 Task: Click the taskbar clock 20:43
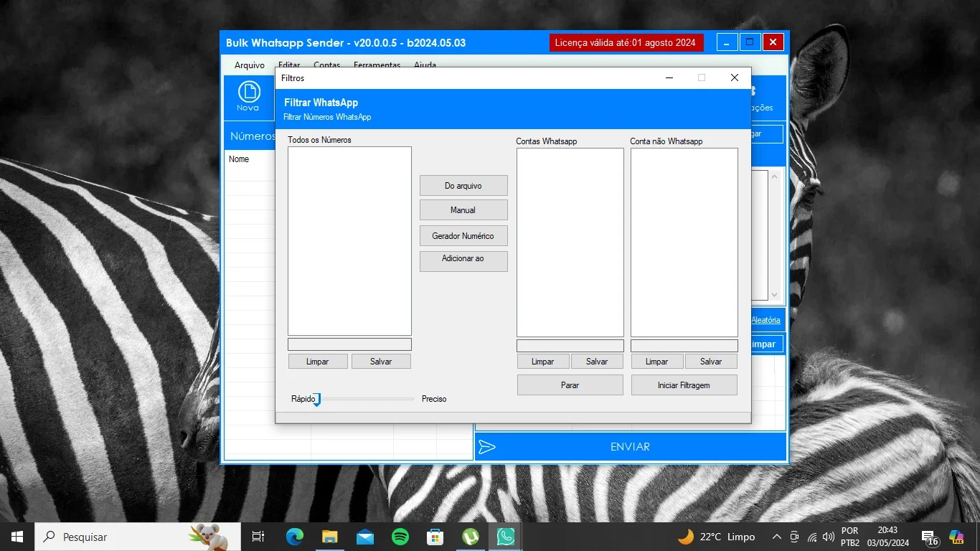[887, 537]
